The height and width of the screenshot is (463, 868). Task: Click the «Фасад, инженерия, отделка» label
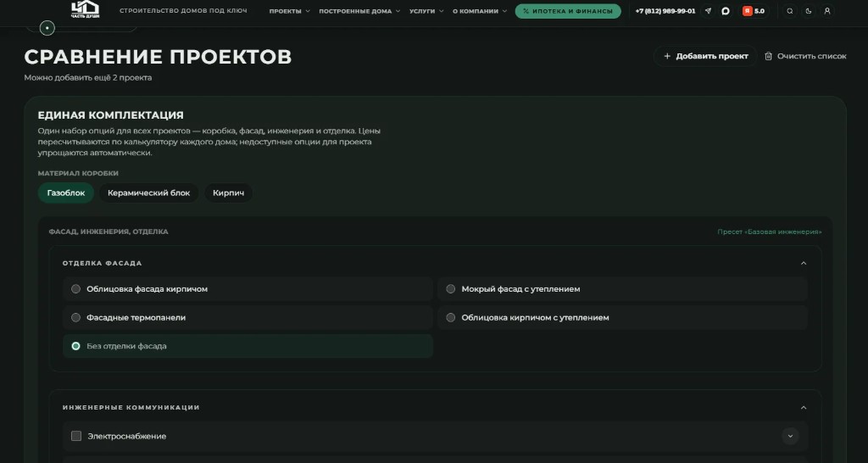[108, 231]
